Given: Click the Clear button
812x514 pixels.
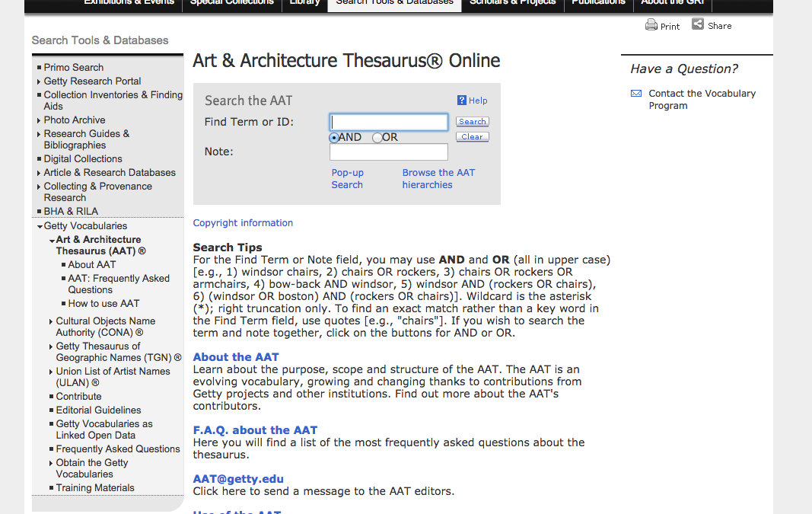Looking at the screenshot, I should click(473, 137).
